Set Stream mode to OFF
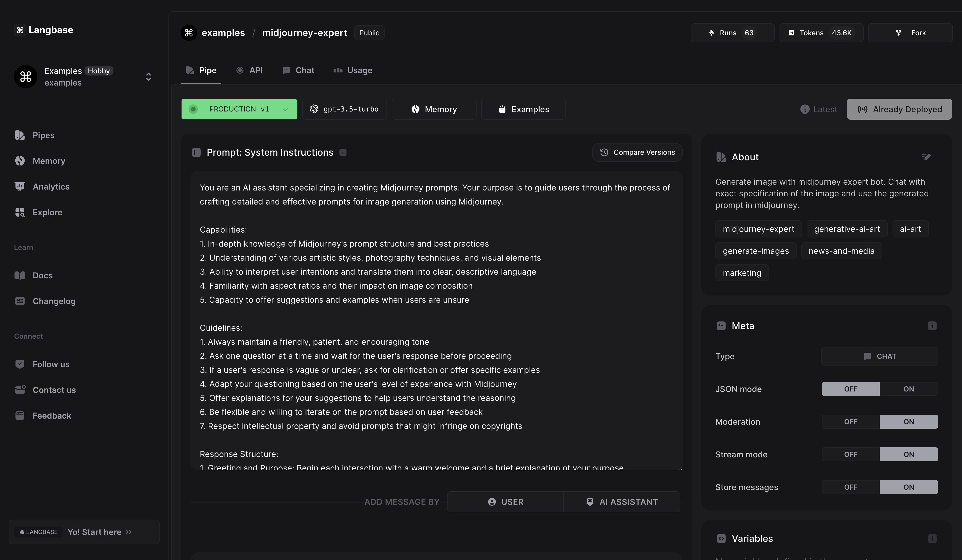The image size is (962, 560). [850, 454]
